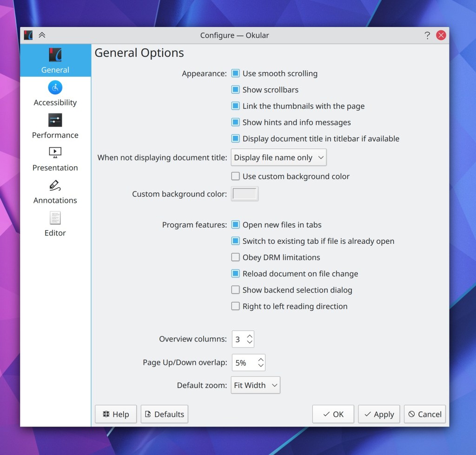The height and width of the screenshot is (455, 476).
Task: Decrease Page Up/Down overlap with down arrow
Action: [261, 366]
